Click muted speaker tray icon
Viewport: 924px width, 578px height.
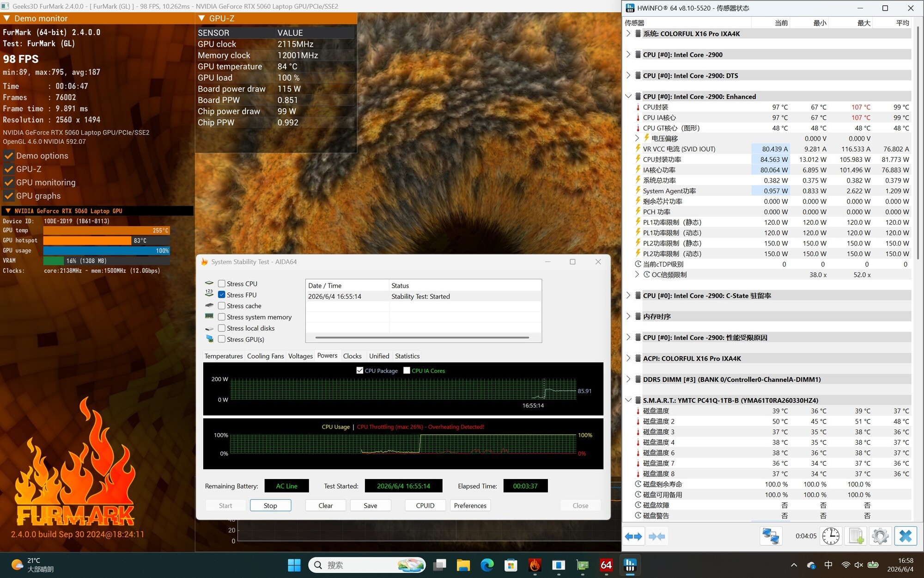click(x=859, y=565)
